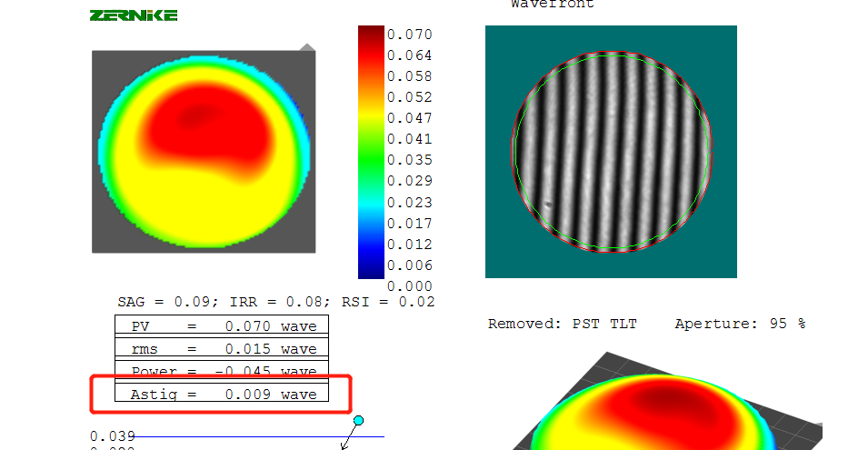
Task: Click the cyan marker dot on graph
Action: tap(359, 421)
